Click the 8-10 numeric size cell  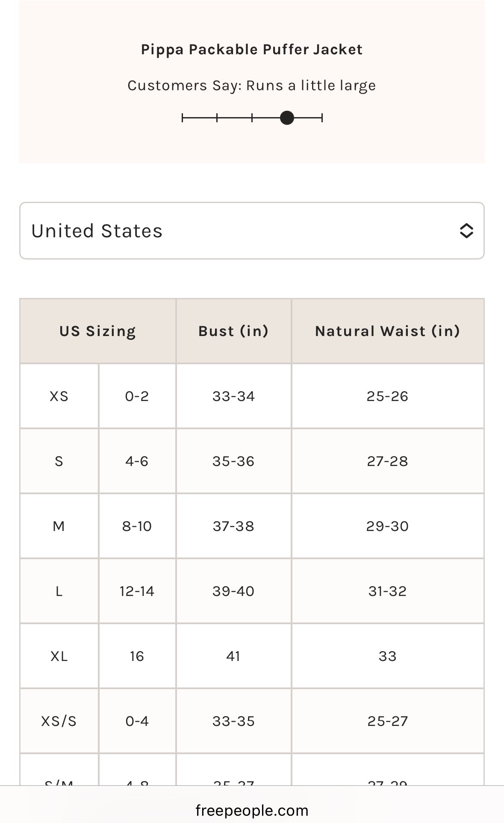[137, 526]
